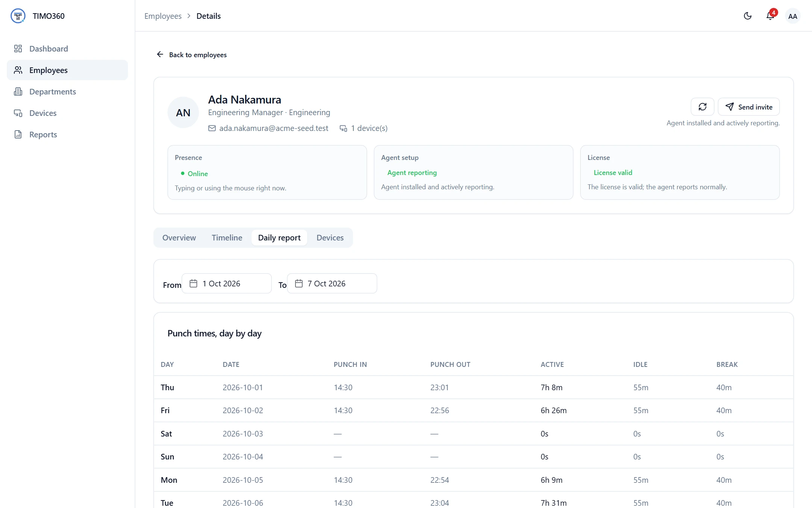Click active time 7h 31m
Viewport: 812px width, 508px height.
554,503
